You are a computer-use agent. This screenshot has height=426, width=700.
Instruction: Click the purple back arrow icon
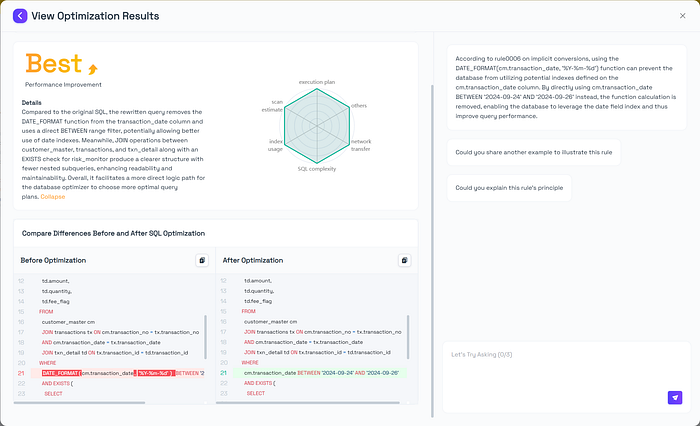click(20, 16)
